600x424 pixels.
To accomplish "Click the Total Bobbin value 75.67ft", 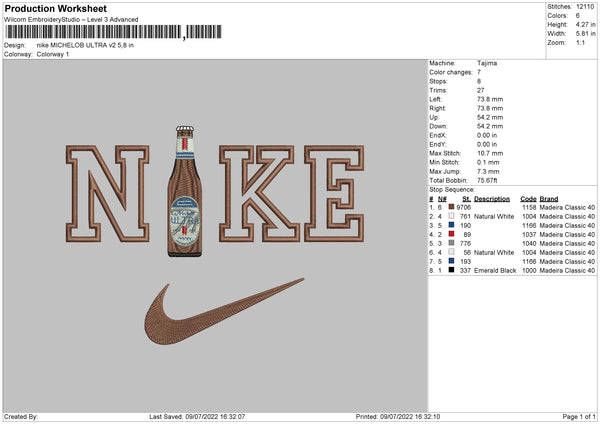I will (x=487, y=180).
